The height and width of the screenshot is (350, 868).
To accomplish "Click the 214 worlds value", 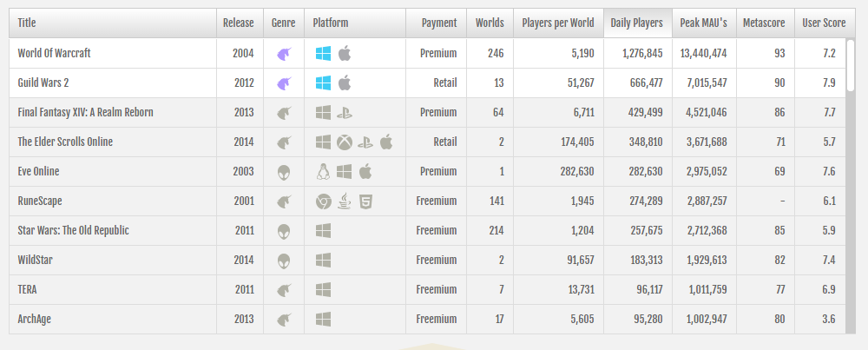I will click(x=496, y=230).
